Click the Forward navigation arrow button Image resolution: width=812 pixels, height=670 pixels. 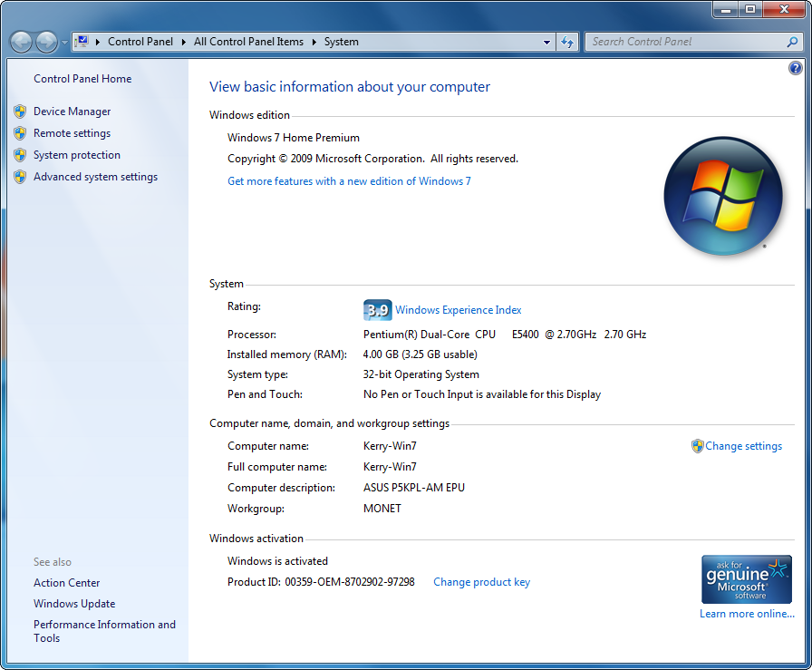[x=46, y=42]
